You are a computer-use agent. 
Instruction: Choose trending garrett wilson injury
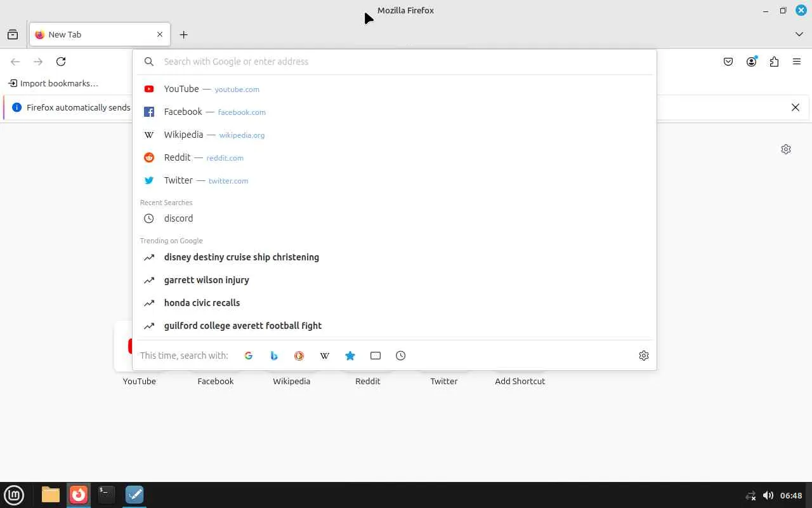[x=395, y=280]
